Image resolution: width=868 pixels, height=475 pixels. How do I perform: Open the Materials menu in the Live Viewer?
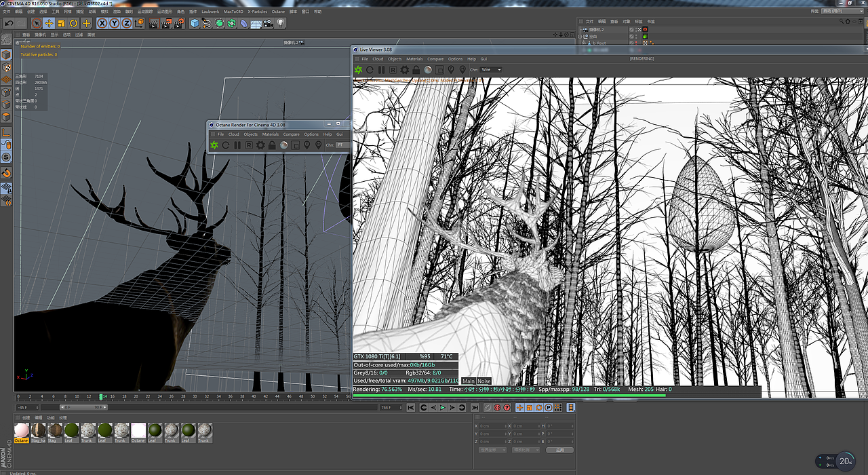pos(414,59)
